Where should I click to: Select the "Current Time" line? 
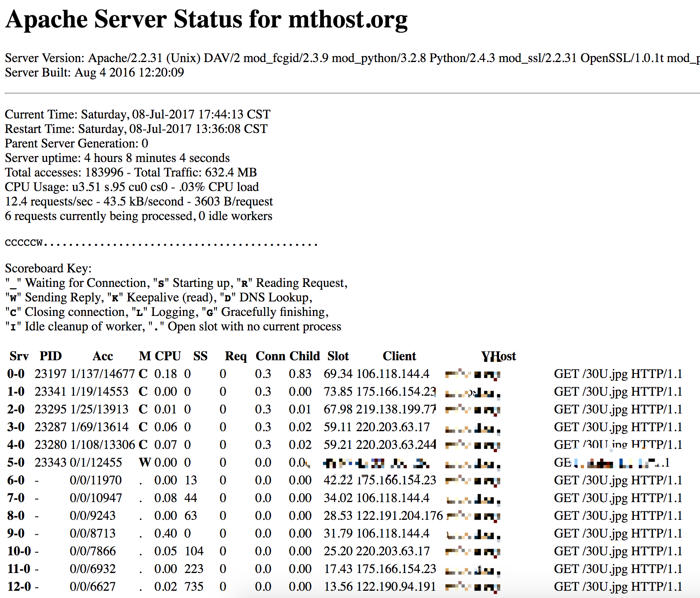[x=138, y=114]
